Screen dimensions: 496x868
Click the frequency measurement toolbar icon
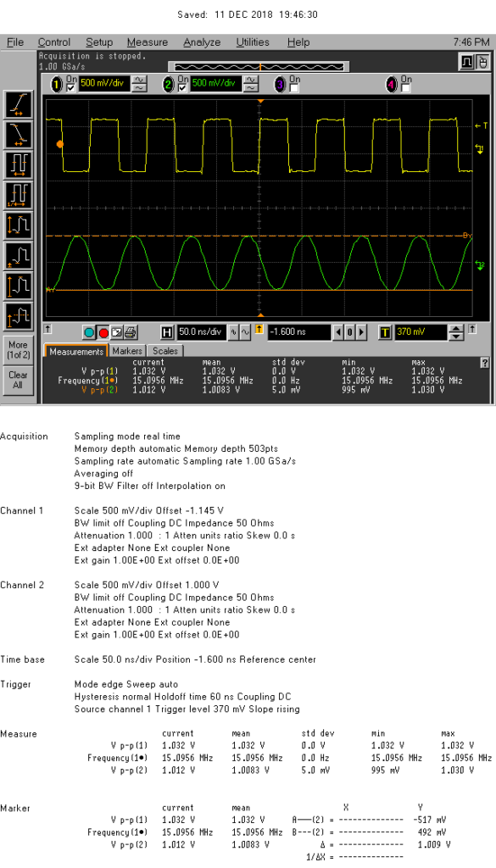click(x=19, y=196)
